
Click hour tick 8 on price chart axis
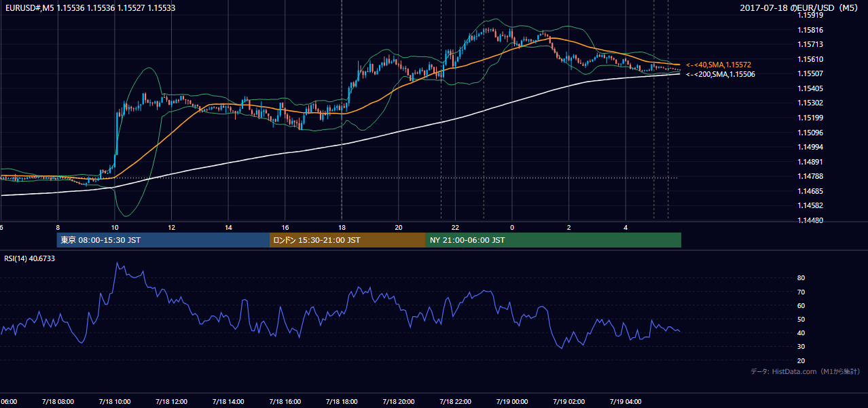(x=58, y=228)
